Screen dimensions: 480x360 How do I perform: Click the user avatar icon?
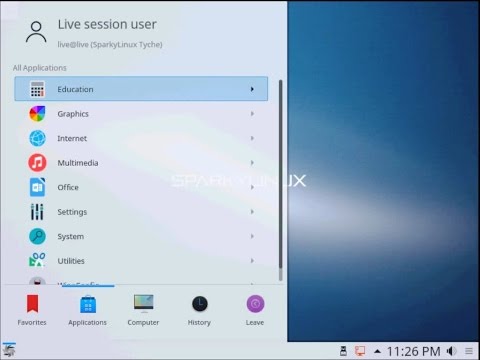[36, 32]
